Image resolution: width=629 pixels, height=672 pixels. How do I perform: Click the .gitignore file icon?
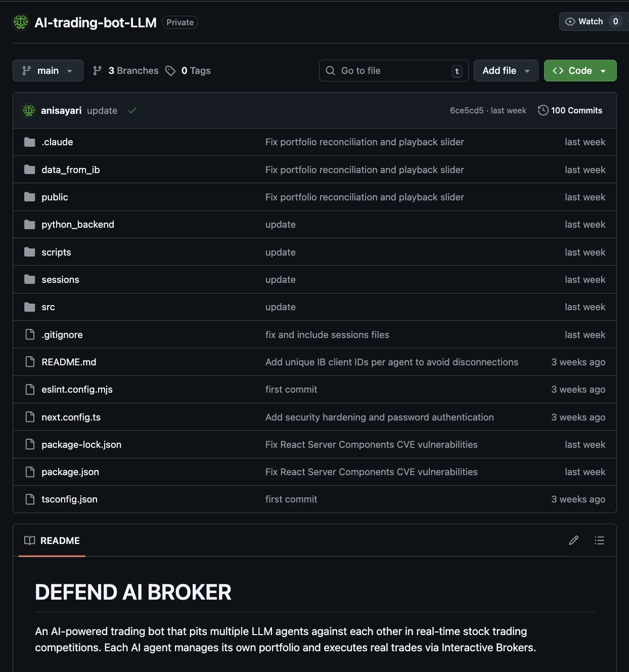[30, 334]
